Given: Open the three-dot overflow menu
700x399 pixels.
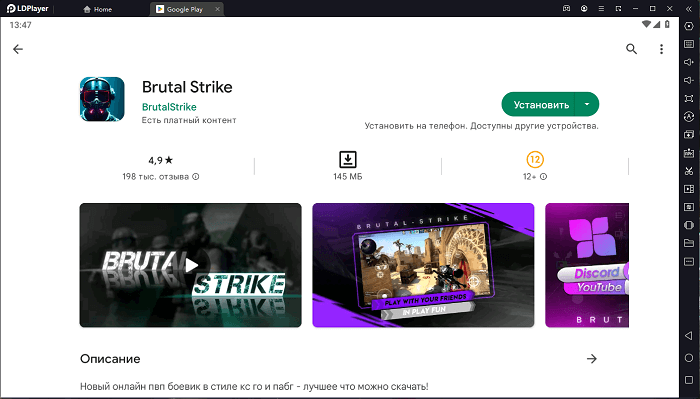Looking at the screenshot, I should coord(661,49).
